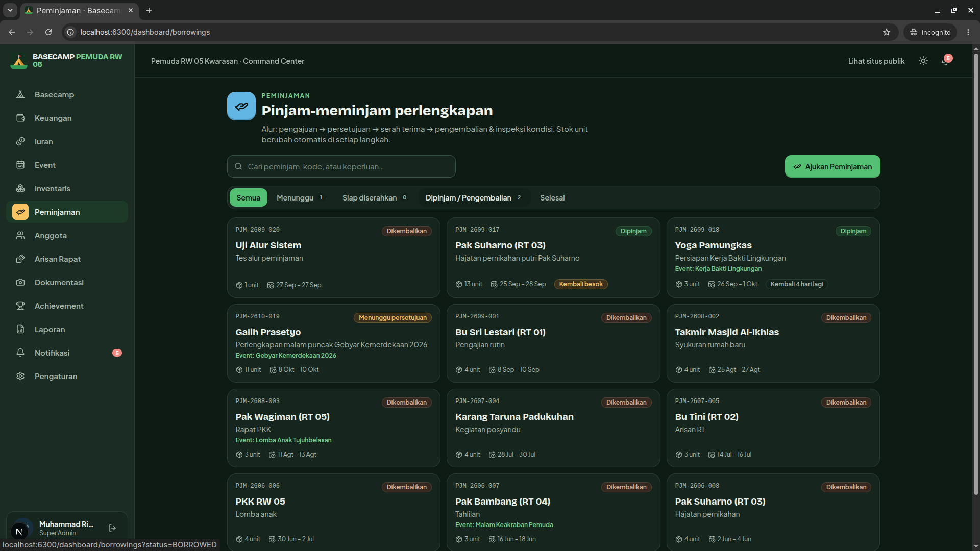
Task: Open Pengaturan gear icon in sidebar
Action: pos(20,377)
